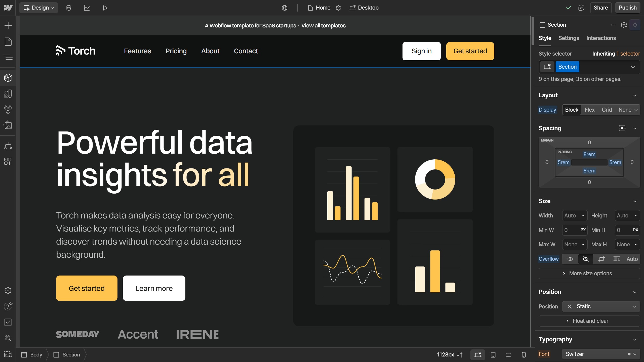The width and height of the screenshot is (644, 362).
Task: Open the CMS database icon
Action: pyautogui.click(x=69, y=8)
